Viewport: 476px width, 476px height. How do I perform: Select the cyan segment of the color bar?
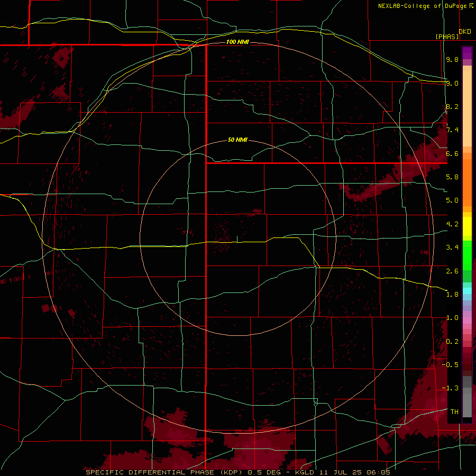coord(467,291)
